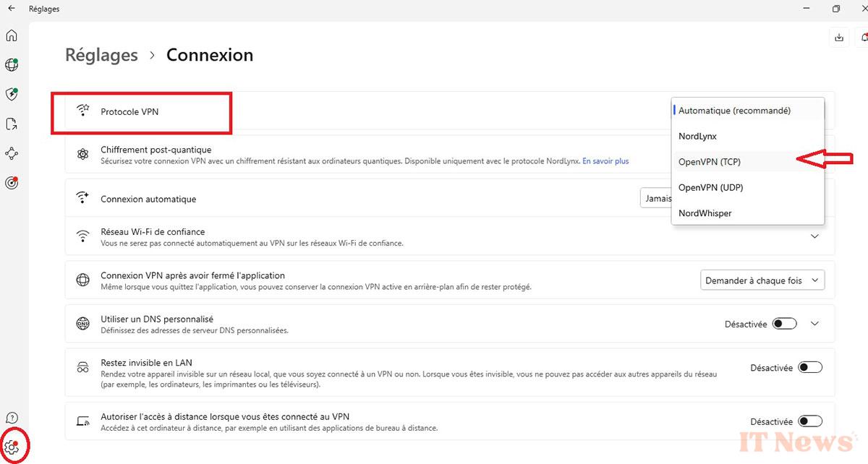This screenshot has height=464, width=868.
Task: Click the globe server locations icon
Action: click(x=12, y=65)
